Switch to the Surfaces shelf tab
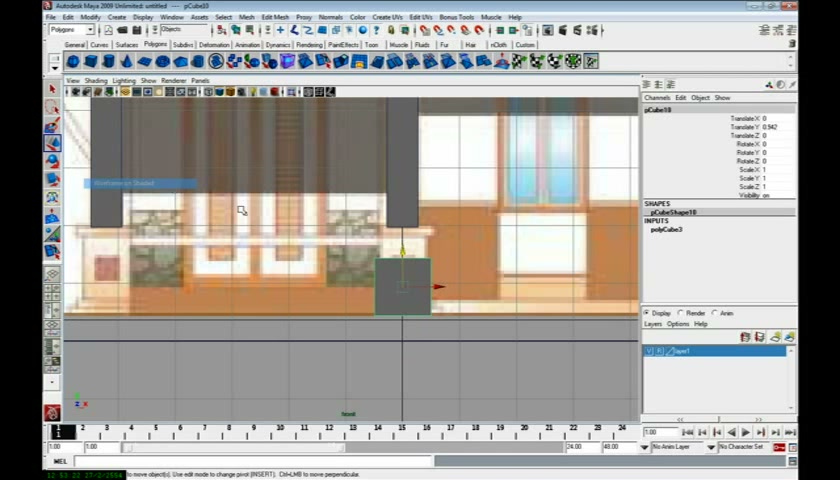 point(127,45)
